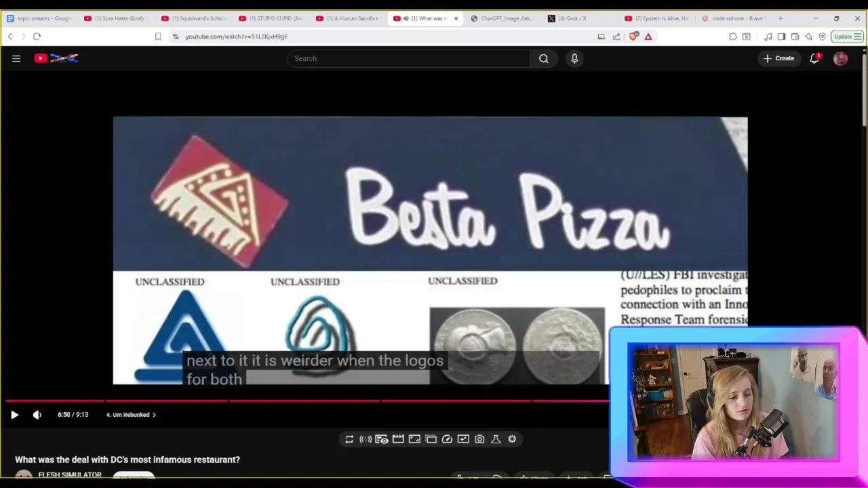The image size is (868, 488).
Task: Click the Besta Pizza video frame
Action: coord(430,251)
